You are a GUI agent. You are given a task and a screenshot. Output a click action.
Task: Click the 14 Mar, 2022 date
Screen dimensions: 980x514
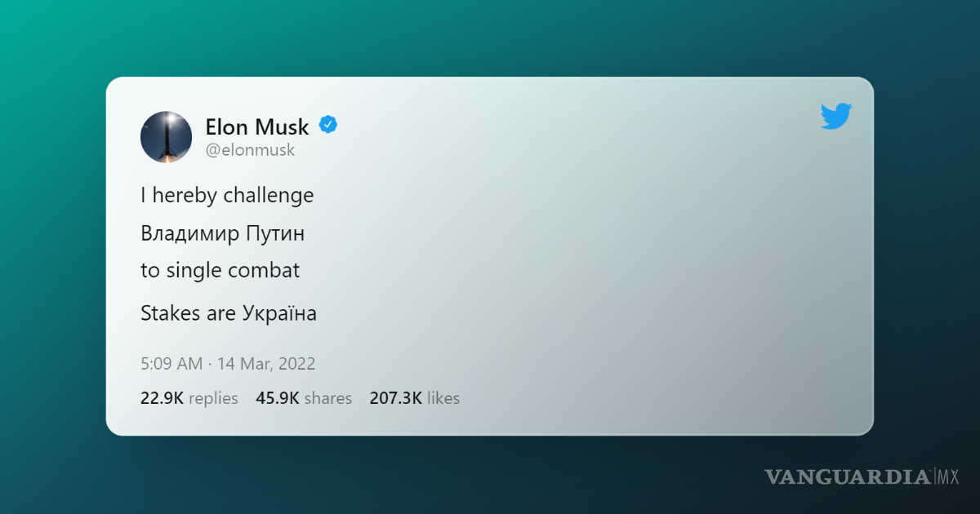tap(266, 364)
